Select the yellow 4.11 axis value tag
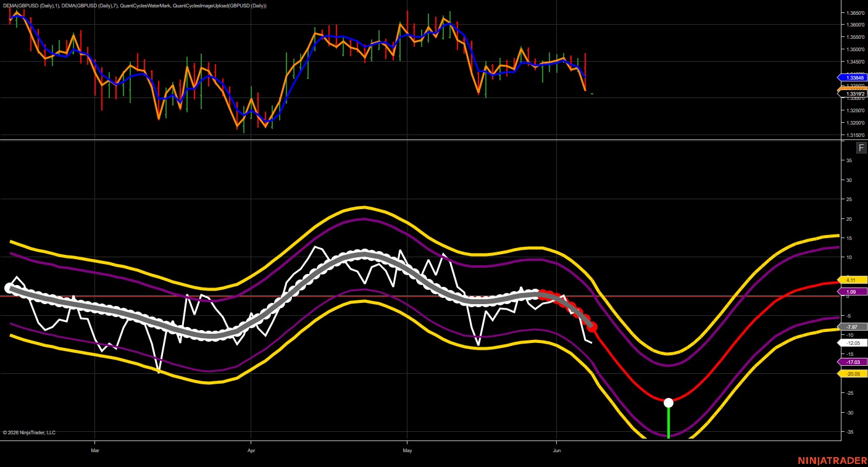 click(x=853, y=279)
